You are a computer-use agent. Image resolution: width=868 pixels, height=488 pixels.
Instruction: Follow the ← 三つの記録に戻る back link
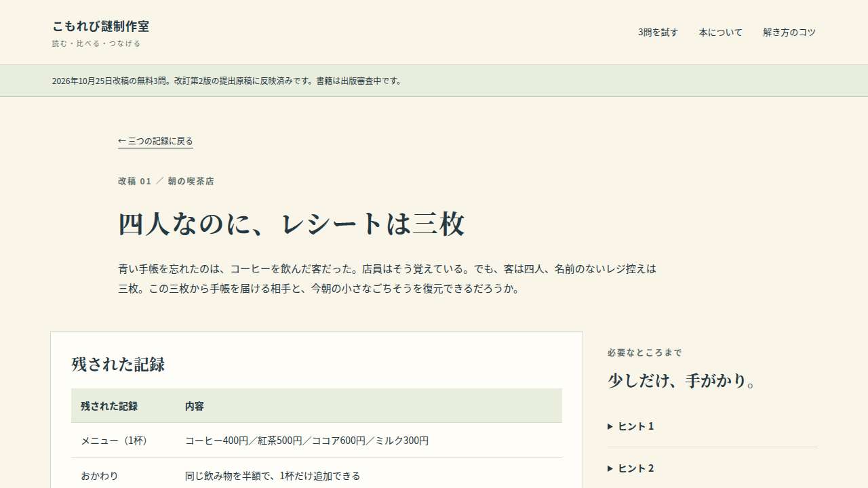[155, 141]
